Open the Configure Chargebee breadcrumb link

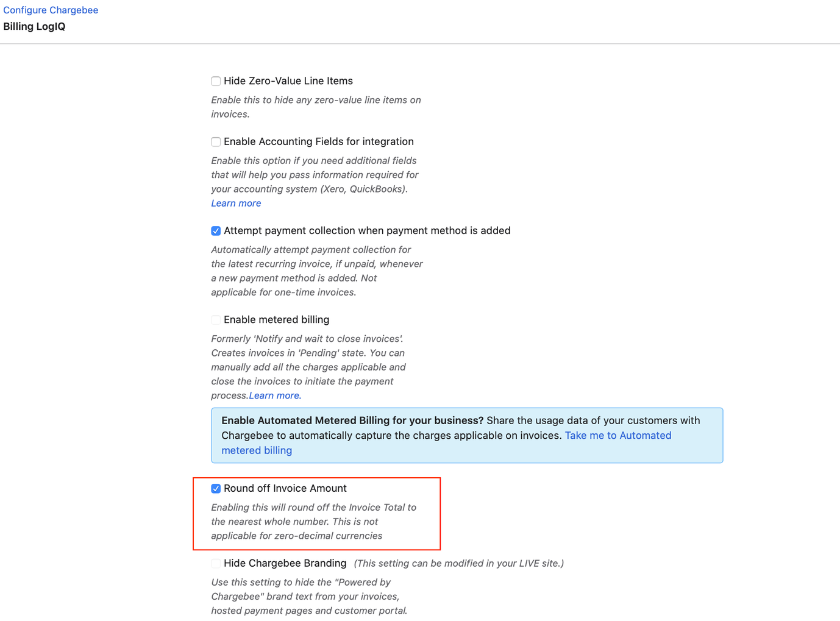(51, 10)
